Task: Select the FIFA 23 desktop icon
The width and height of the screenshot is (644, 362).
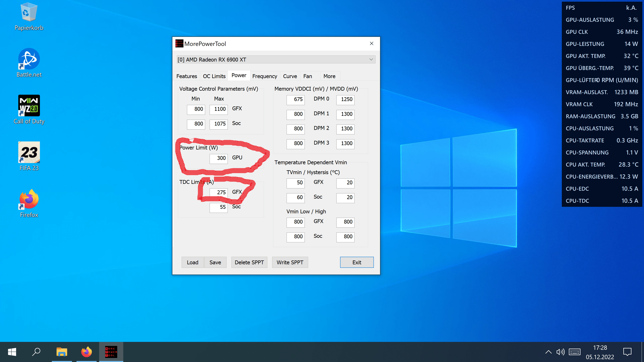Action: pos(29,156)
